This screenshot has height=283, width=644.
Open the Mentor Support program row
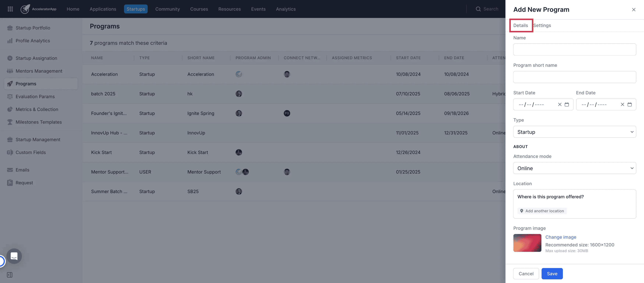click(x=294, y=172)
